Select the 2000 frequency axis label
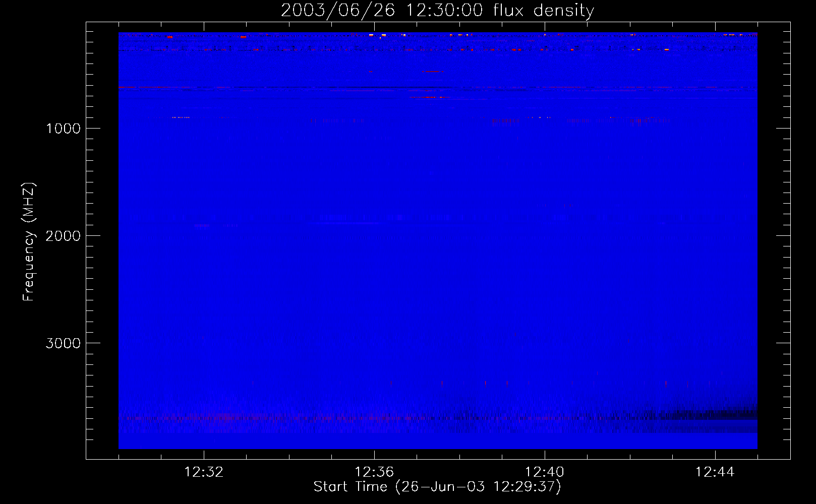Screen dimensions: 816x504 [x=63, y=236]
